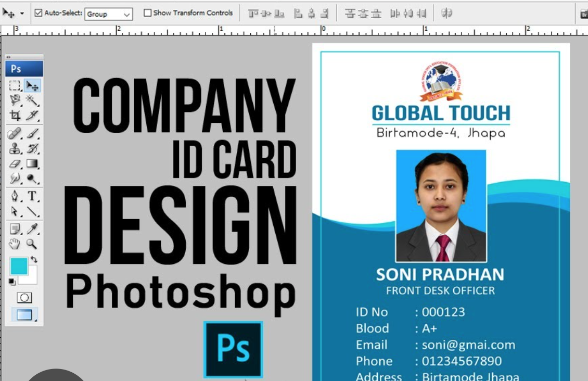
Task: Click Distribute Left Edges
Action: pos(394,14)
